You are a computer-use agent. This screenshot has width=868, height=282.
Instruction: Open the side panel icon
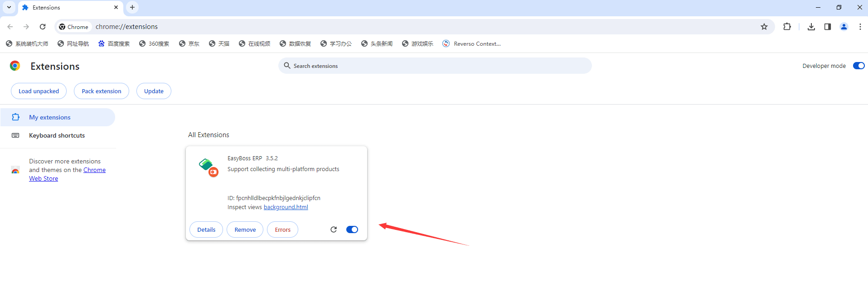(828, 27)
